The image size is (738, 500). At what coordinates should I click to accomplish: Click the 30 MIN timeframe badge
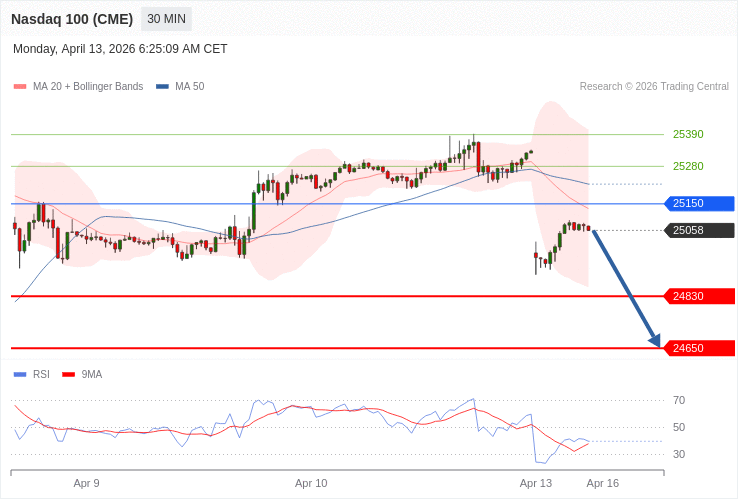(166, 19)
